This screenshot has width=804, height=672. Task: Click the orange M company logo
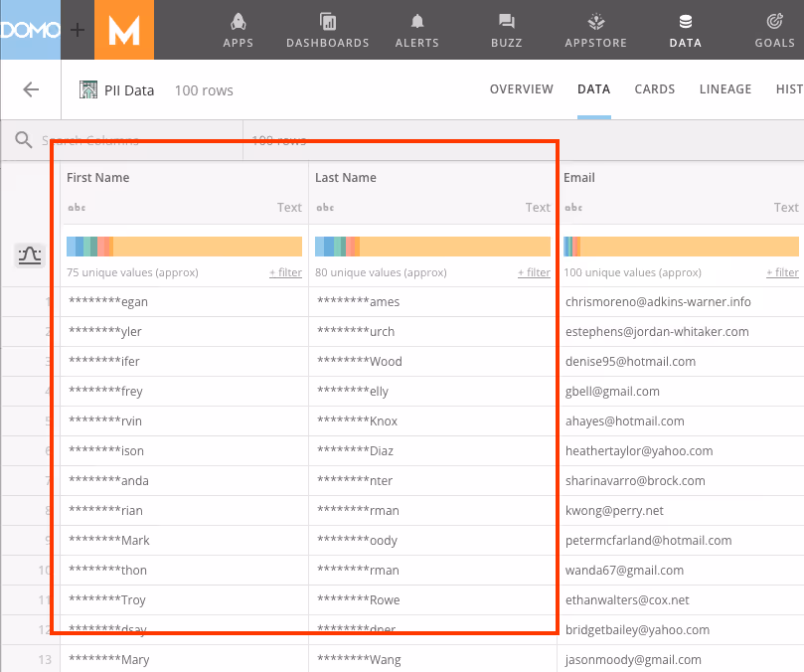point(124,30)
